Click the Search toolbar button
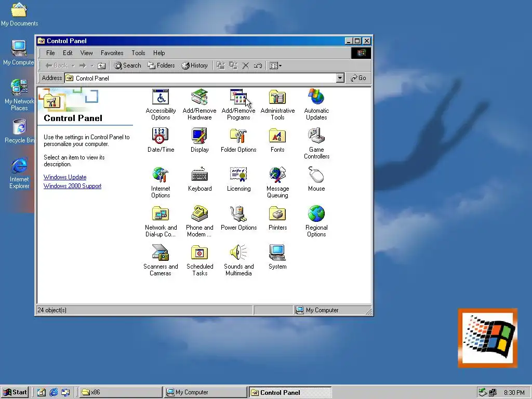The image size is (532, 399). click(128, 65)
